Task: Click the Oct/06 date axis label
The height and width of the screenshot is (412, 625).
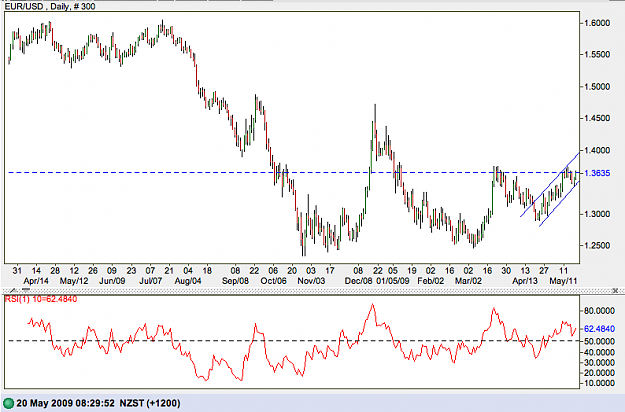Action: click(273, 281)
